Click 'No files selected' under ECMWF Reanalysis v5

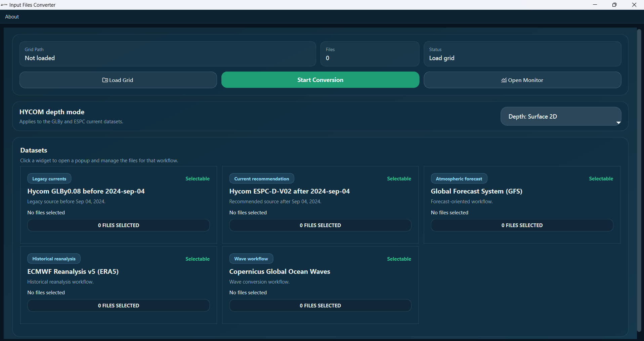tap(46, 293)
